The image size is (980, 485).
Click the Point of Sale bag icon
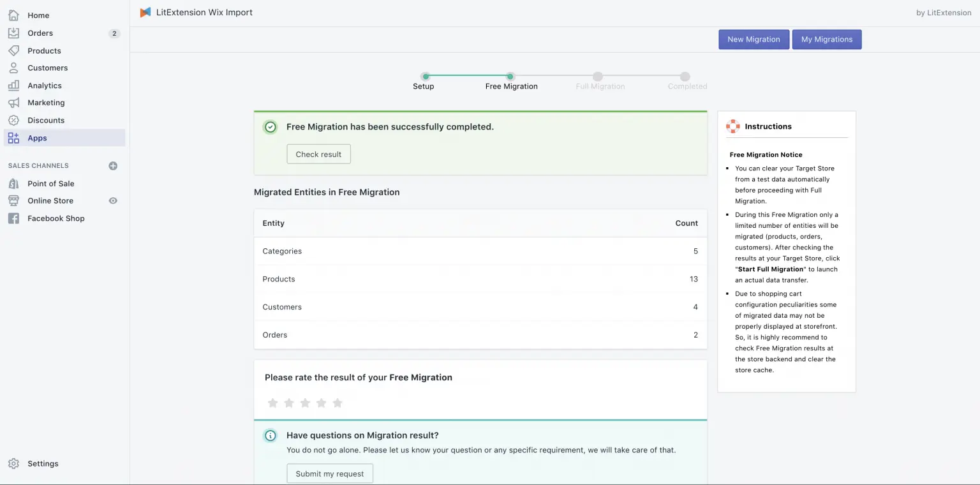13,184
